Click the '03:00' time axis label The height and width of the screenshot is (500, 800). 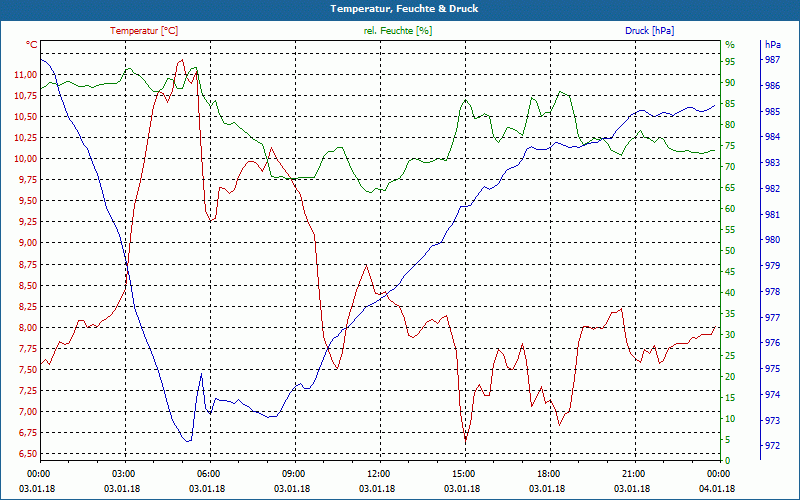click(x=125, y=473)
